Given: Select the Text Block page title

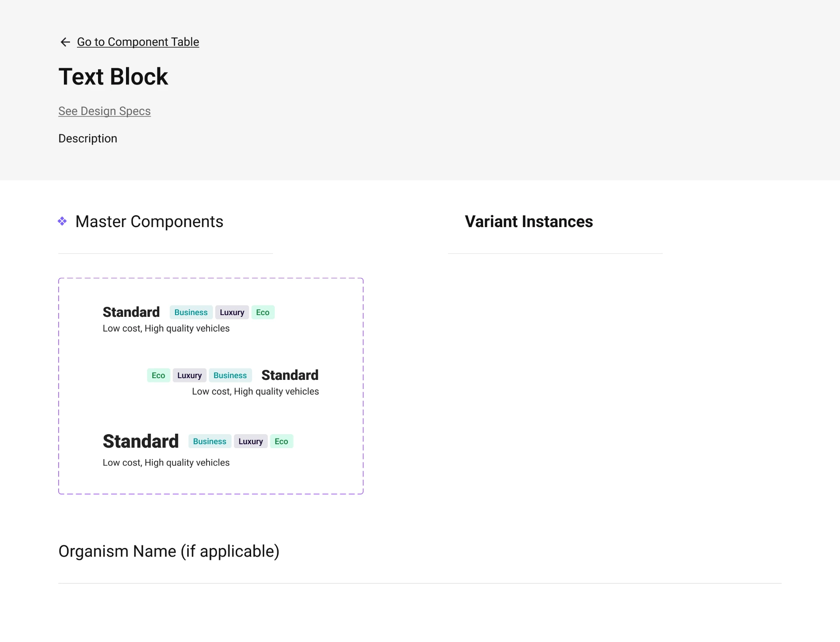Looking at the screenshot, I should [113, 77].
